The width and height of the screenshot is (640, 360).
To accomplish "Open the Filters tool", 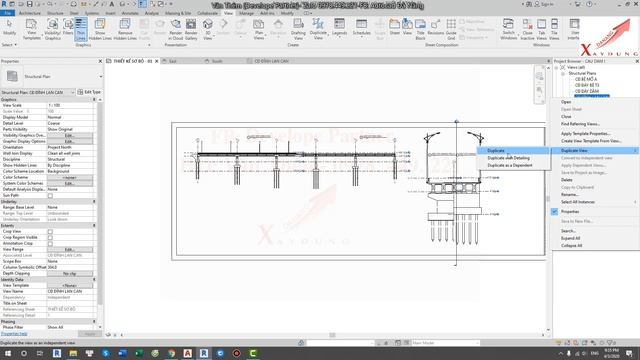I will pyautogui.click(x=68, y=28).
